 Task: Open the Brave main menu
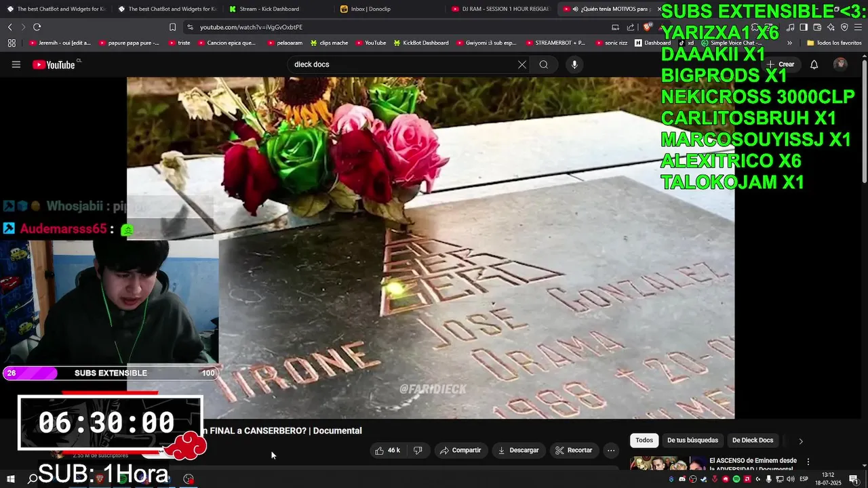click(x=858, y=27)
